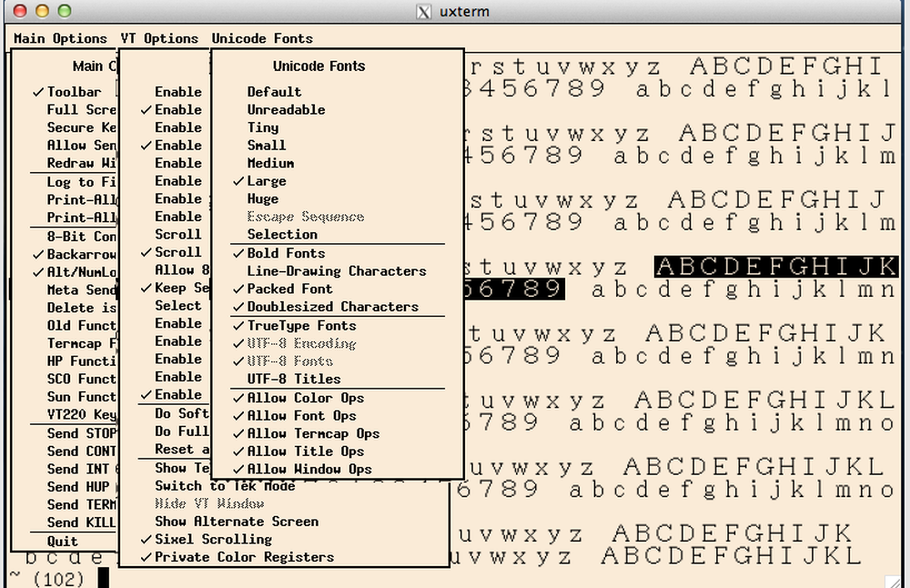
Task: Change the font size to Huge
Action: point(263,199)
